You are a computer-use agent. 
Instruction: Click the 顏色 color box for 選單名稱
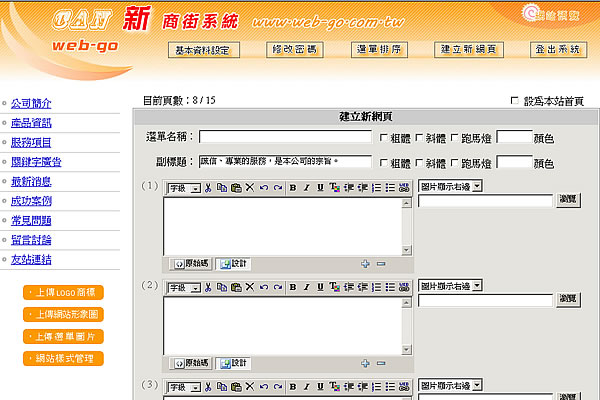[x=513, y=137]
